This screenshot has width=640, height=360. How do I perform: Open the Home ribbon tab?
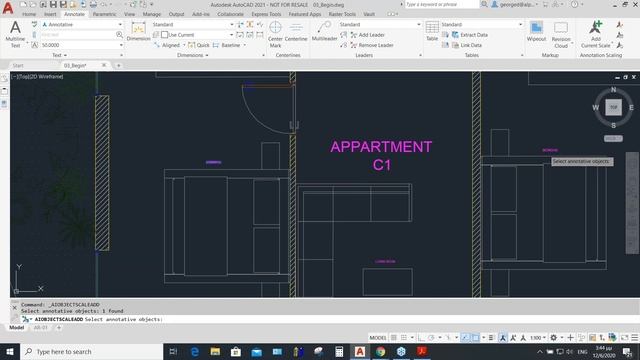(29, 14)
